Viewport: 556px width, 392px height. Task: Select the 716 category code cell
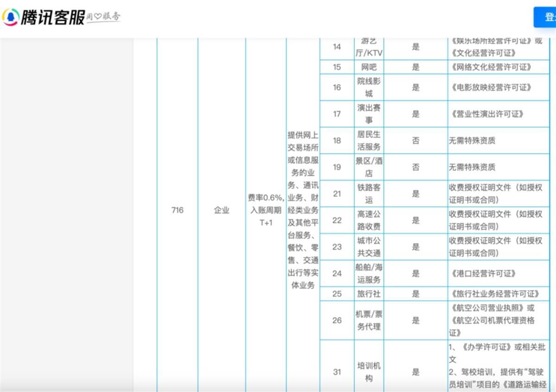[x=177, y=210]
